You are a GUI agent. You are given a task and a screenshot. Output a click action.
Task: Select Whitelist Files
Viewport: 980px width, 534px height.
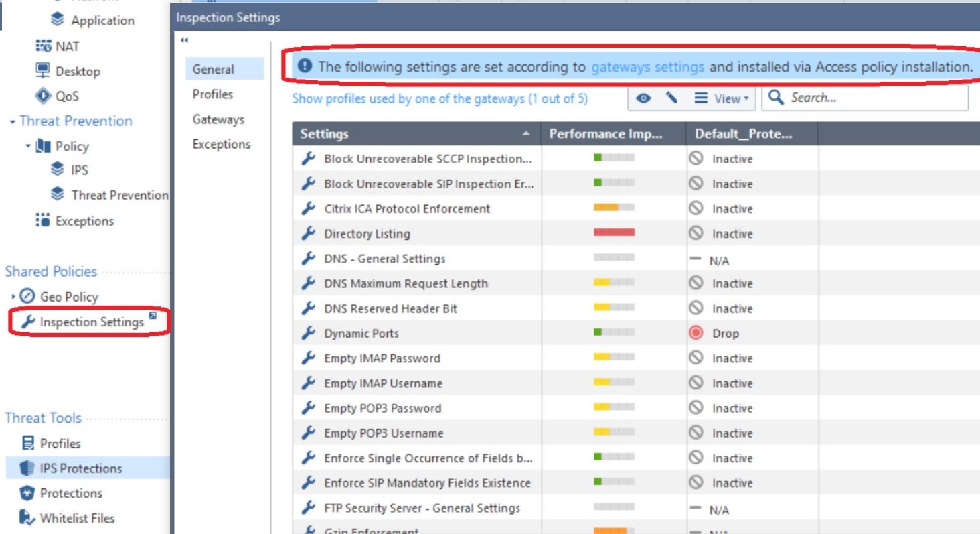[73, 518]
